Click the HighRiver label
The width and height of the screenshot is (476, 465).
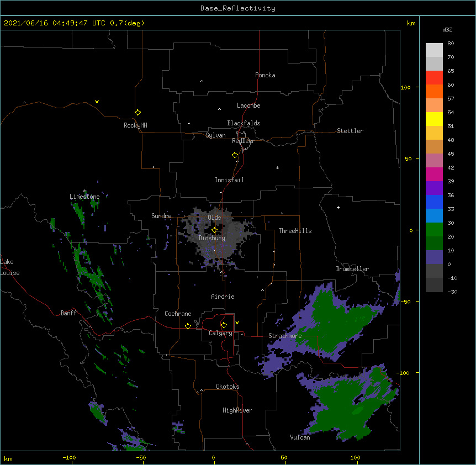237,410
